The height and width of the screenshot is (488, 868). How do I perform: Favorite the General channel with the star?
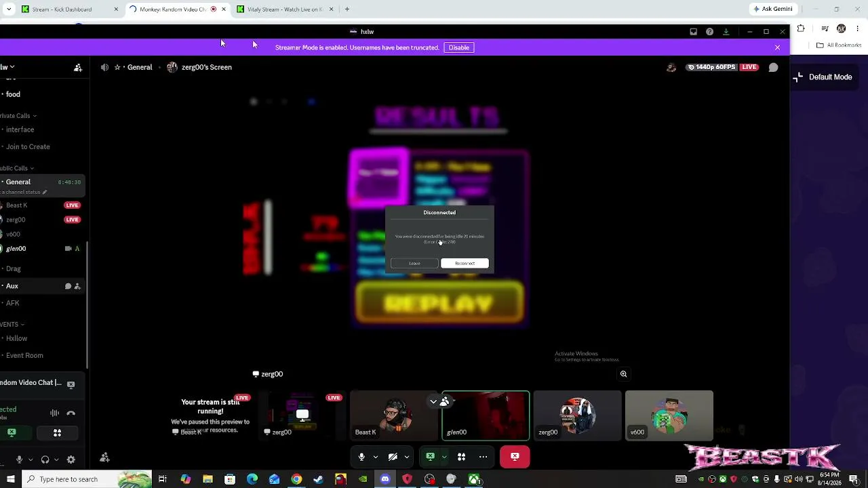117,67
